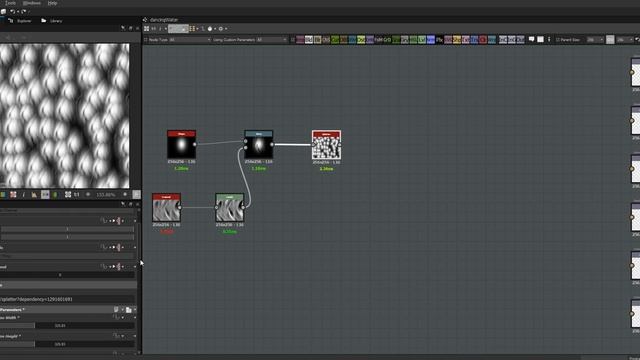The image size is (640, 360).
Task: Click the splatter dependency path field
Action: click(67, 299)
